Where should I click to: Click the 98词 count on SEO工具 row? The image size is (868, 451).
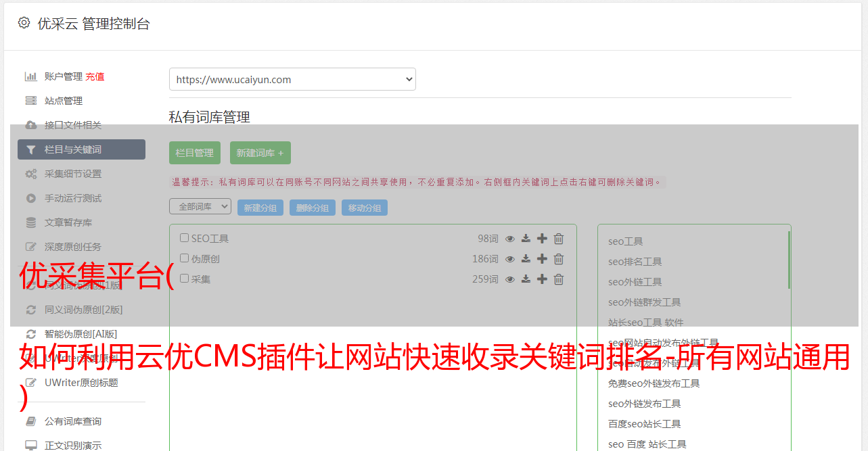(x=488, y=239)
